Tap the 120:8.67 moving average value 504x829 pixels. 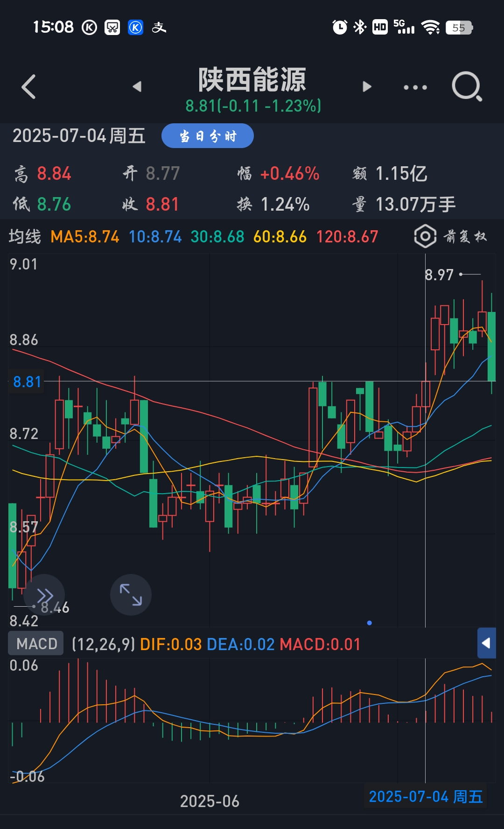pyautogui.click(x=347, y=237)
